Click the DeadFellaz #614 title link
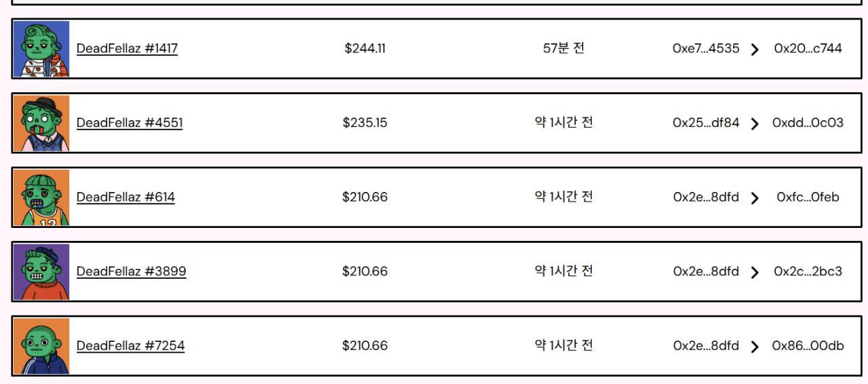Screen dimensions: 868x384 click(125, 197)
